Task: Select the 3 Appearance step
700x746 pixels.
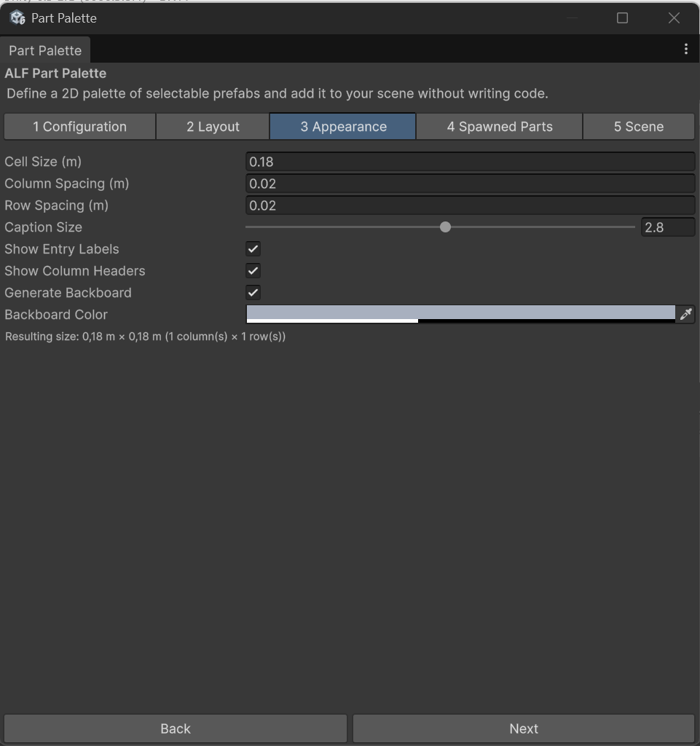Action: coord(343,127)
